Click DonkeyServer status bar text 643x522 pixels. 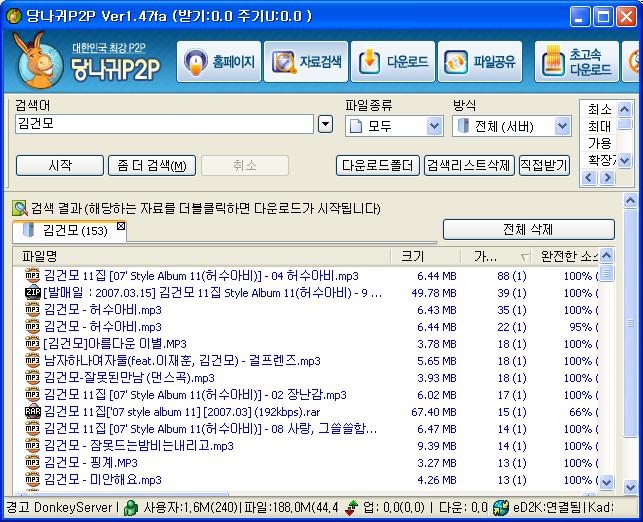click(x=73, y=508)
